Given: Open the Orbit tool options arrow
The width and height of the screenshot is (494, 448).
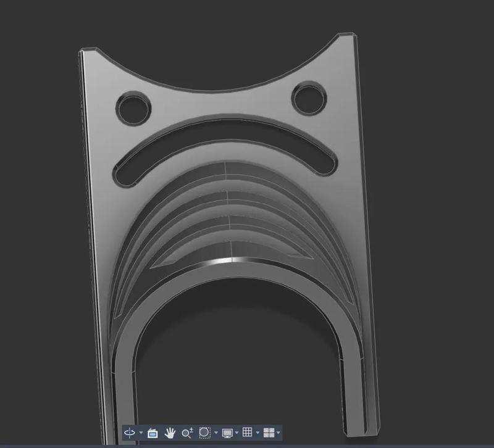Looking at the screenshot, I should 141,433.
